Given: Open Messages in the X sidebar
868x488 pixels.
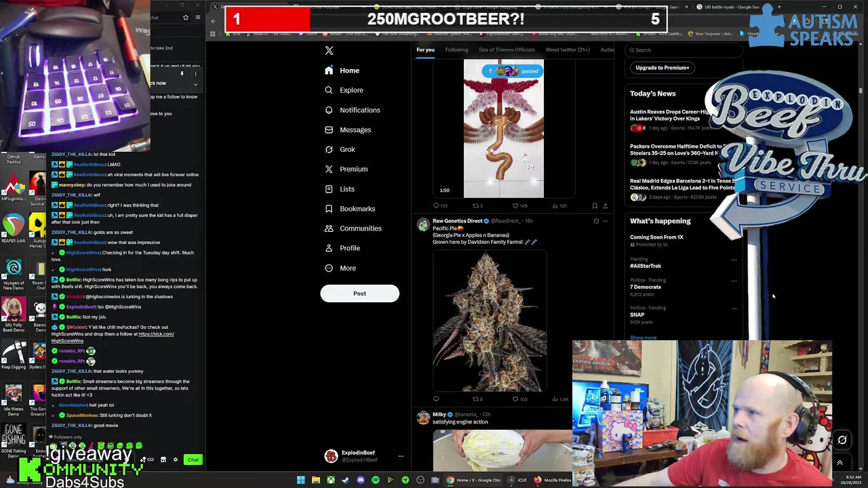Looking at the screenshot, I should point(348,129).
